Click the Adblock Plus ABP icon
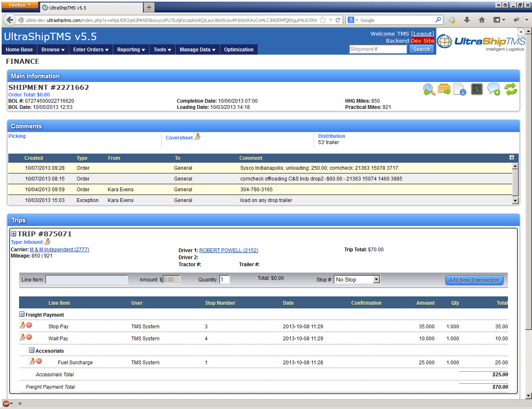The height and width of the screenshot is (409, 532). click(6, 404)
